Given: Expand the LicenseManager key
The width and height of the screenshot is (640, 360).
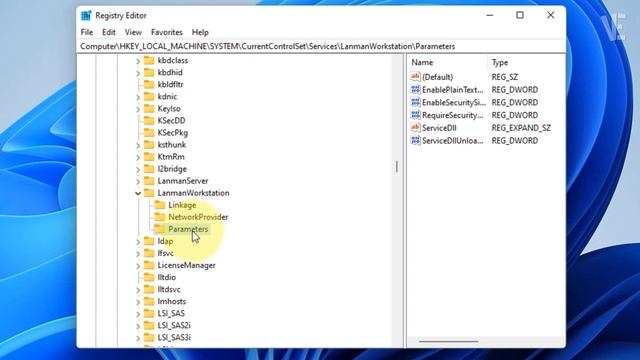Looking at the screenshot, I should 138,266.
